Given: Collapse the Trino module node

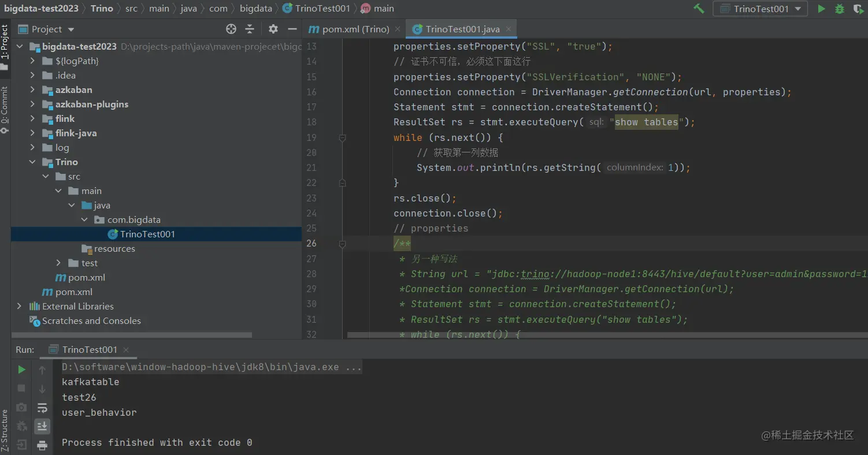Looking at the screenshot, I should [x=33, y=162].
